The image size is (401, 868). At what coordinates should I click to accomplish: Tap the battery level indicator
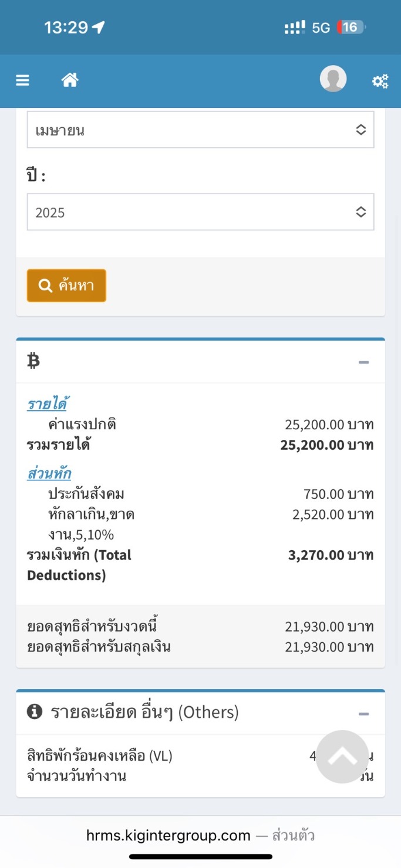pos(351,28)
